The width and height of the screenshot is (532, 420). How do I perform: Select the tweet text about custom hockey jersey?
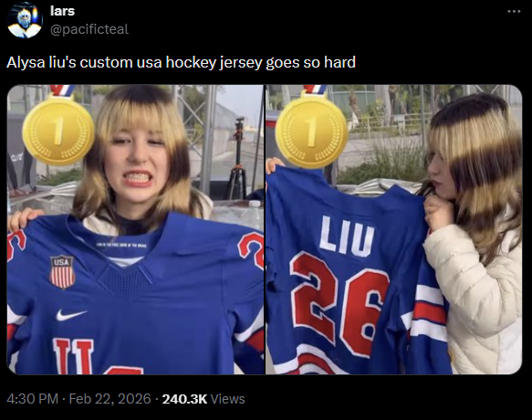(x=182, y=62)
